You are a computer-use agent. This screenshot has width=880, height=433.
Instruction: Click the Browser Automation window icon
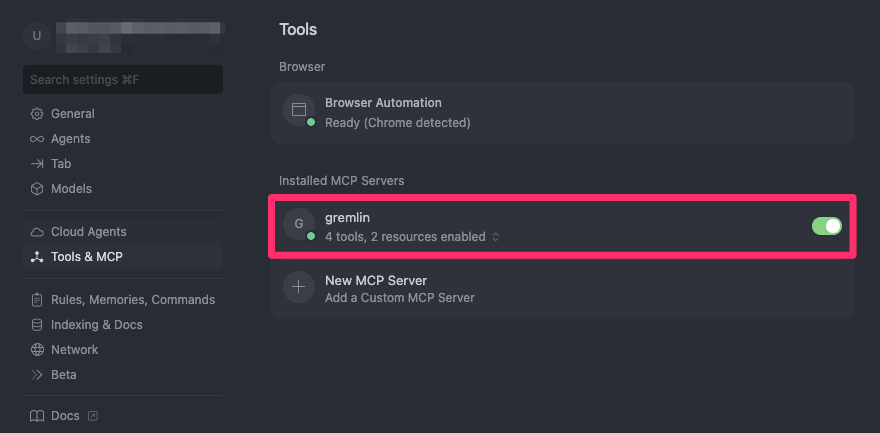[x=298, y=110]
